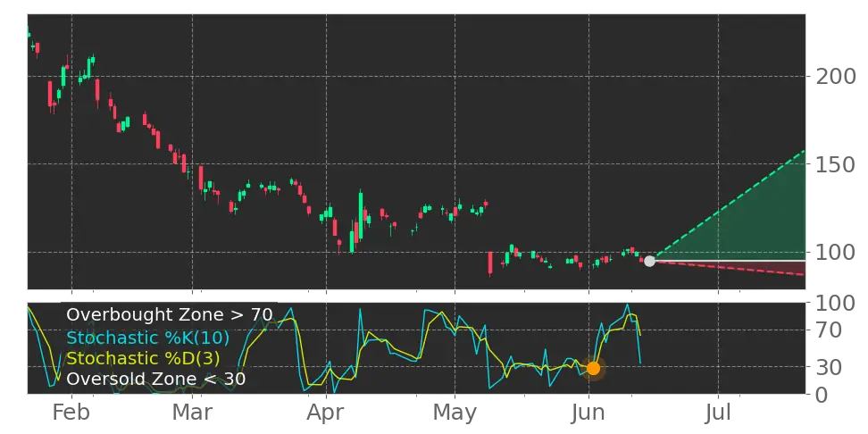Screen dimensions: 868x434
Task: Select the 'Stochastic %D(3)' legend label
Action: [143, 358]
